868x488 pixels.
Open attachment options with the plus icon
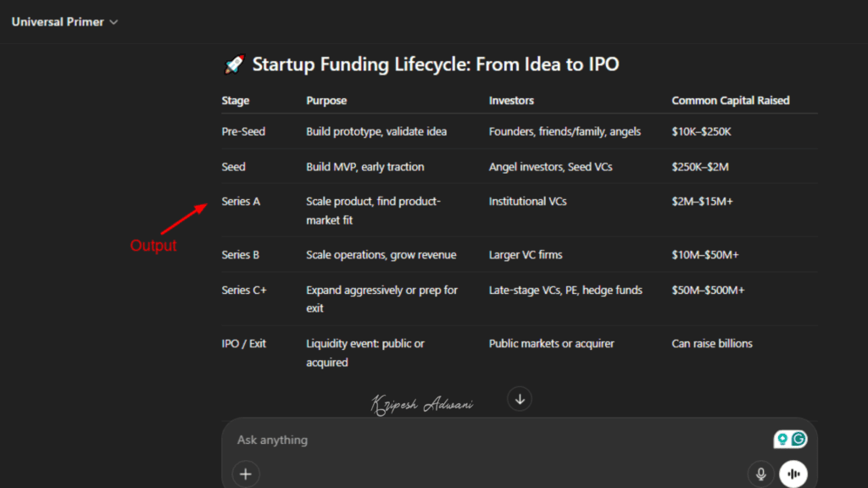[x=245, y=474]
